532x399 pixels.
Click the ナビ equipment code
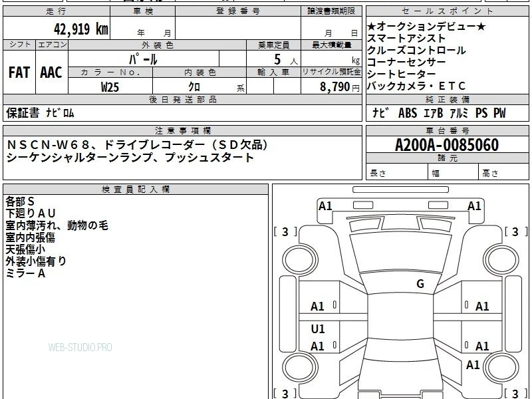pyautogui.click(x=380, y=112)
